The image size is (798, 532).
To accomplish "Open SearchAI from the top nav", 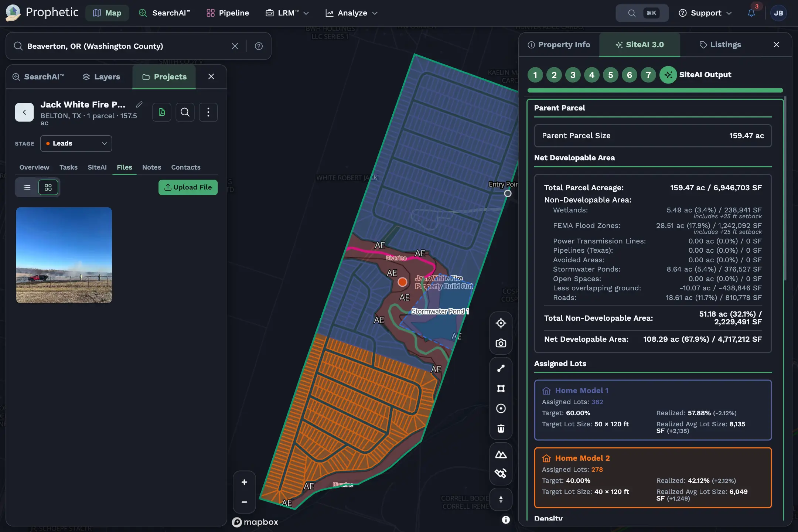I will [164, 13].
